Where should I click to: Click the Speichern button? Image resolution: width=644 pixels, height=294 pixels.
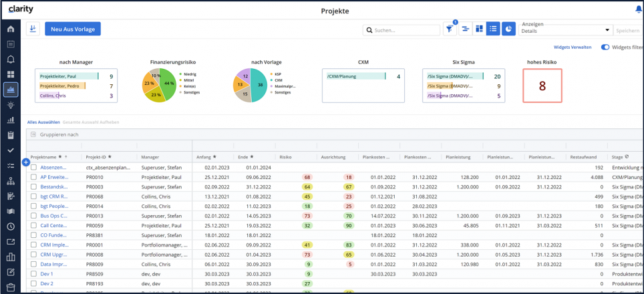[627, 31]
